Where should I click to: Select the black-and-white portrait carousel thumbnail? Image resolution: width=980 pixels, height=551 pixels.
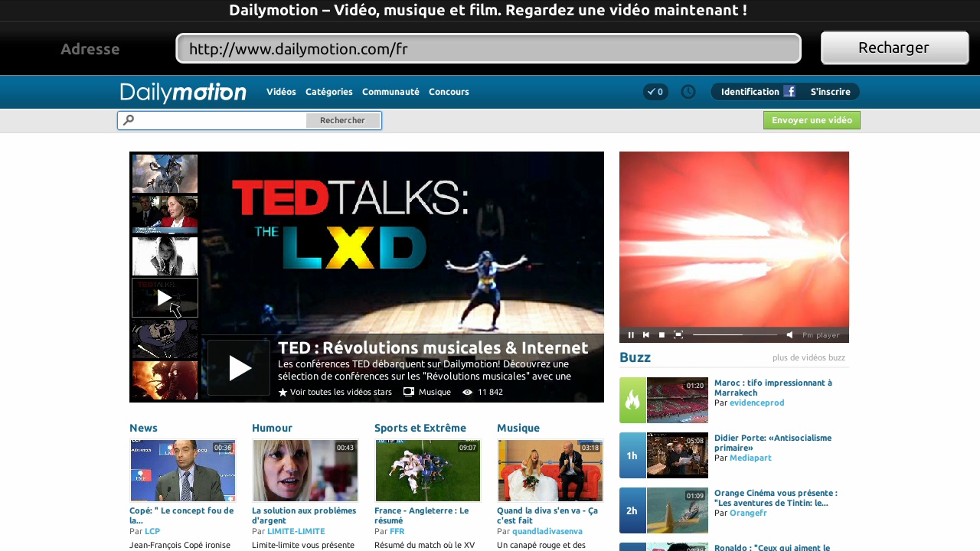coord(165,256)
